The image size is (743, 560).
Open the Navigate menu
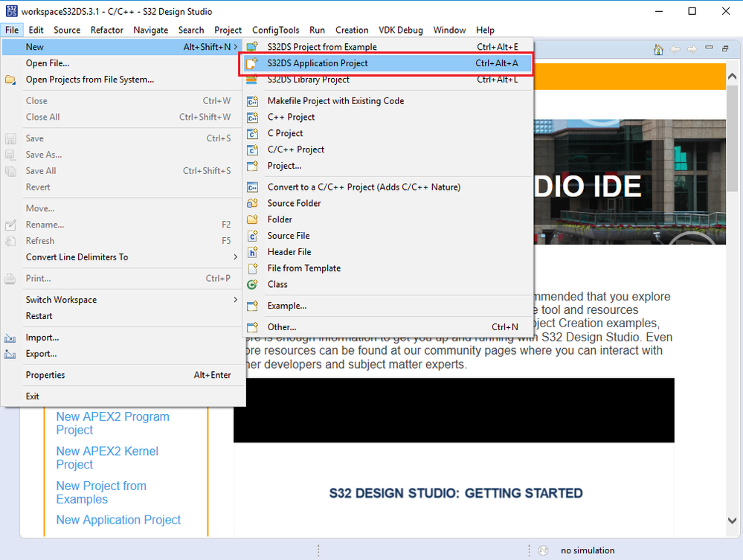click(x=151, y=30)
